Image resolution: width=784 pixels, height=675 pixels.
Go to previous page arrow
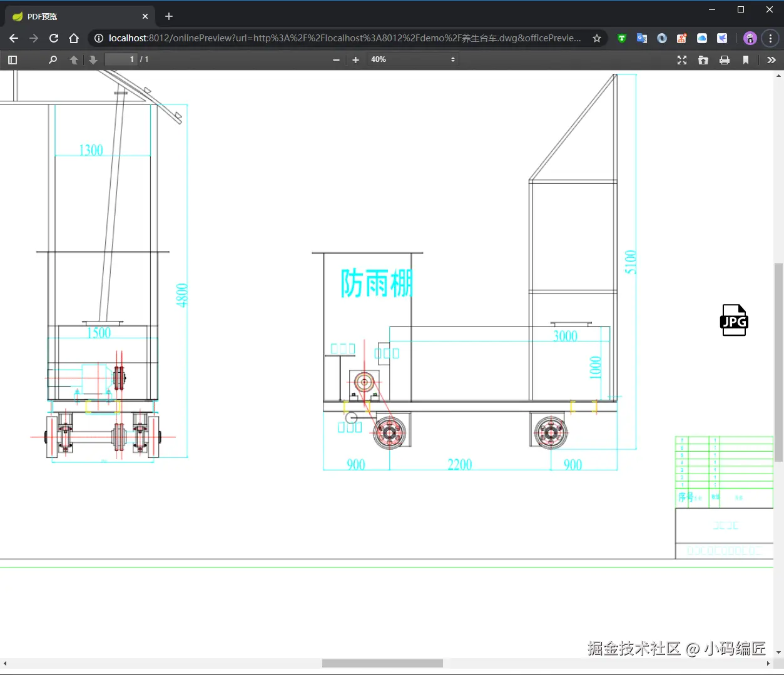click(x=74, y=59)
